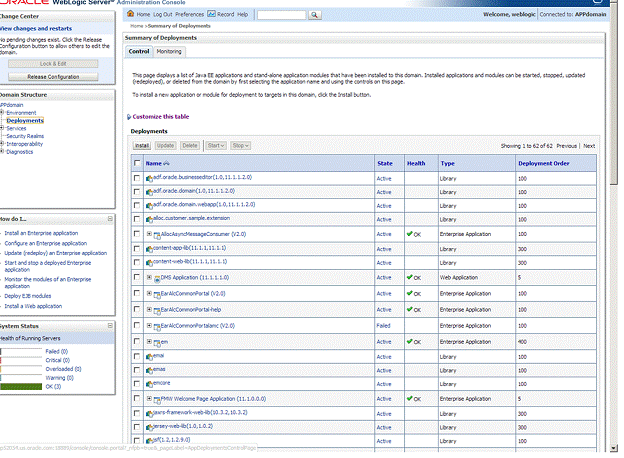This screenshot has height=458, width=624.
Task: Check the EarAlcCommonPortalamc row checkbox
Action: [137, 325]
